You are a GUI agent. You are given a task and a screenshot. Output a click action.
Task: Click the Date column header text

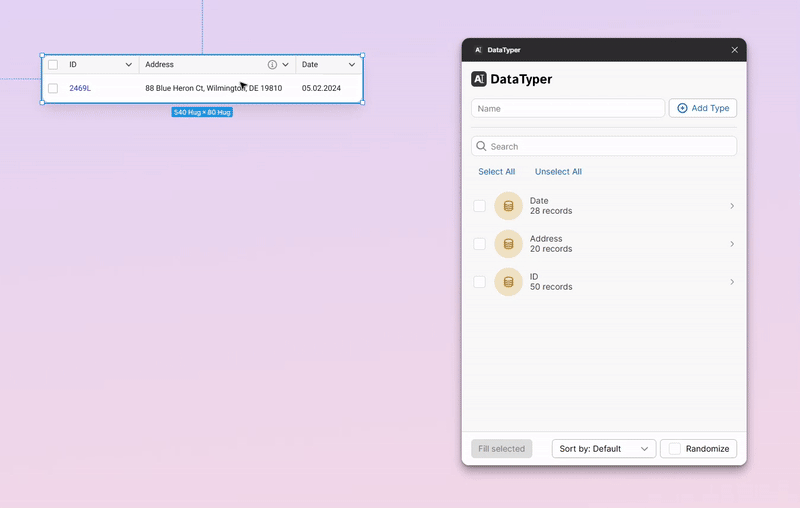click(x=310, y=65)
